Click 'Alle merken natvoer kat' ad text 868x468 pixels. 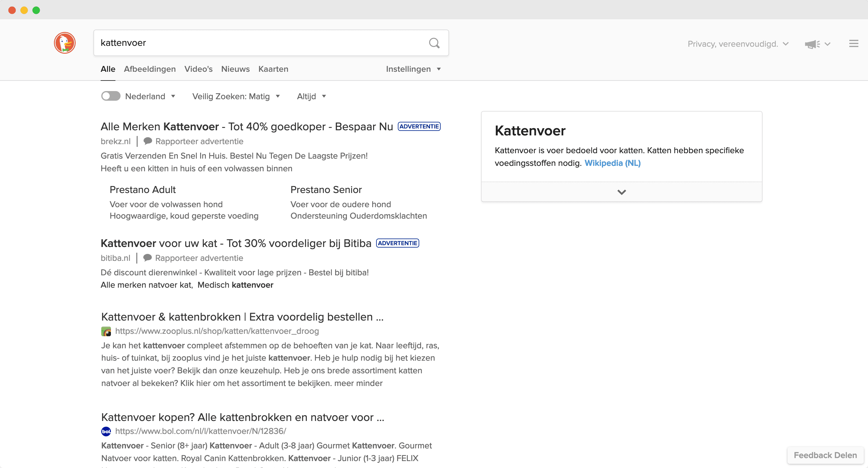coord(146,285)
